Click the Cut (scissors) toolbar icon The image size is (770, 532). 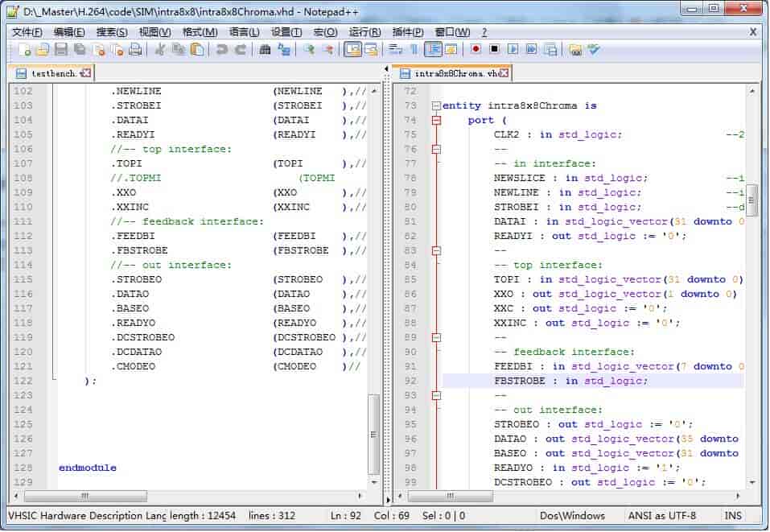point(159,50)
